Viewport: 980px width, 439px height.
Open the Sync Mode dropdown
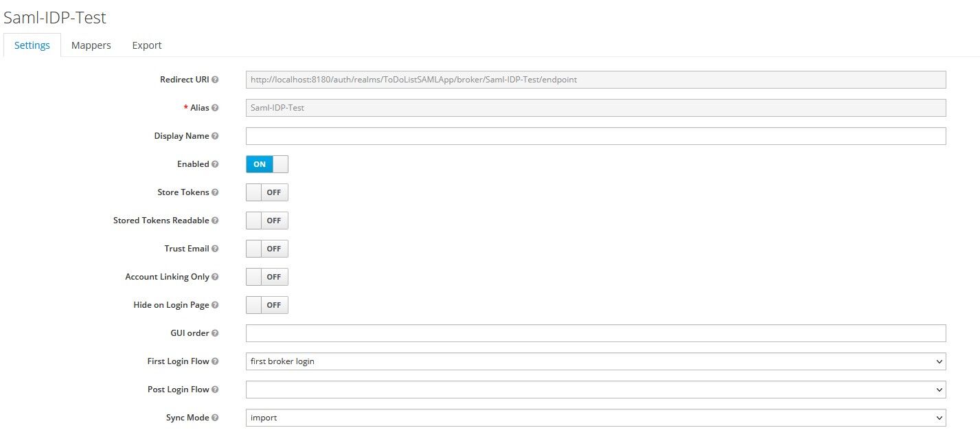click(595, 418)
